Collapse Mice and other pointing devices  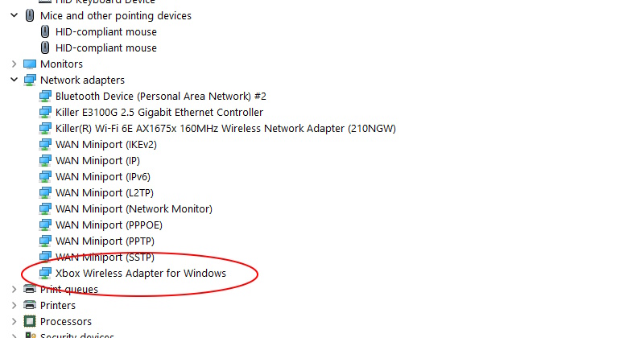(x=14, y=15)
